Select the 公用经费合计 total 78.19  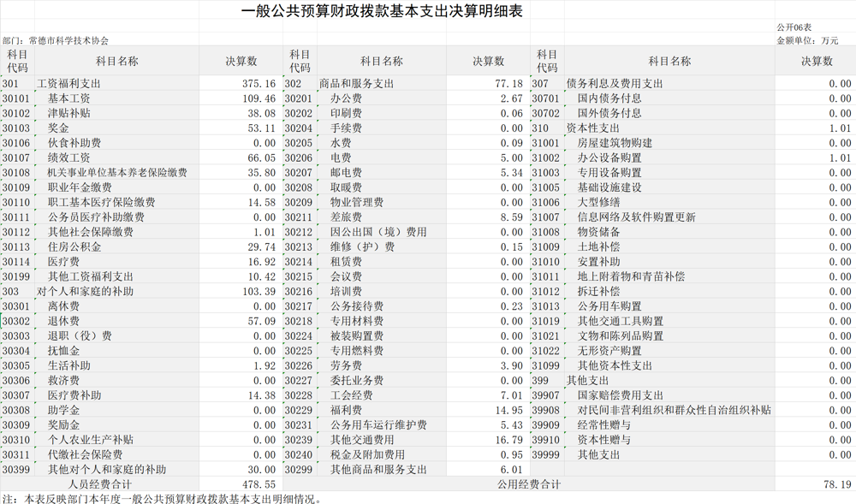pos(837,484)
